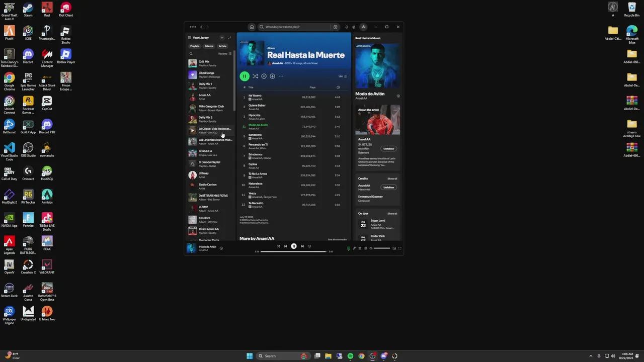The image size is (644, 362).
Task: Adjust the volume slider
Action: (x=382, y=248)
